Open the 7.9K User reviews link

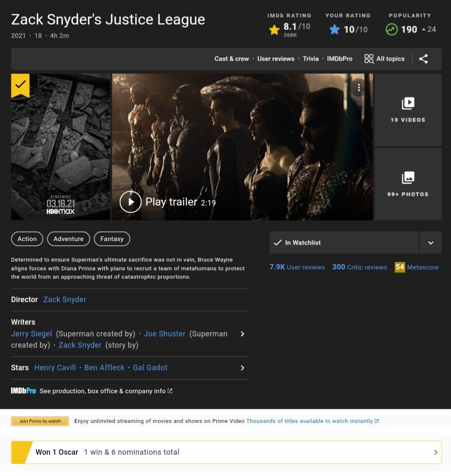[297, 267]
